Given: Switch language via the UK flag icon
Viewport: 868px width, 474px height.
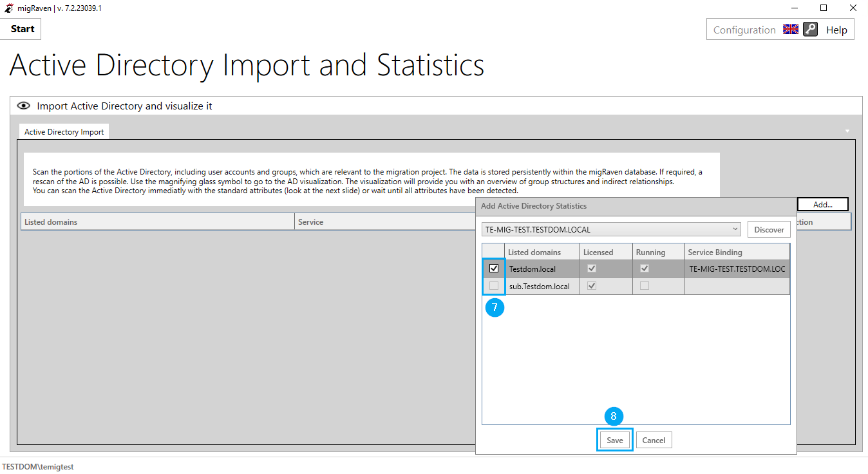Looking at the screenshot, I should coord(791,30).
